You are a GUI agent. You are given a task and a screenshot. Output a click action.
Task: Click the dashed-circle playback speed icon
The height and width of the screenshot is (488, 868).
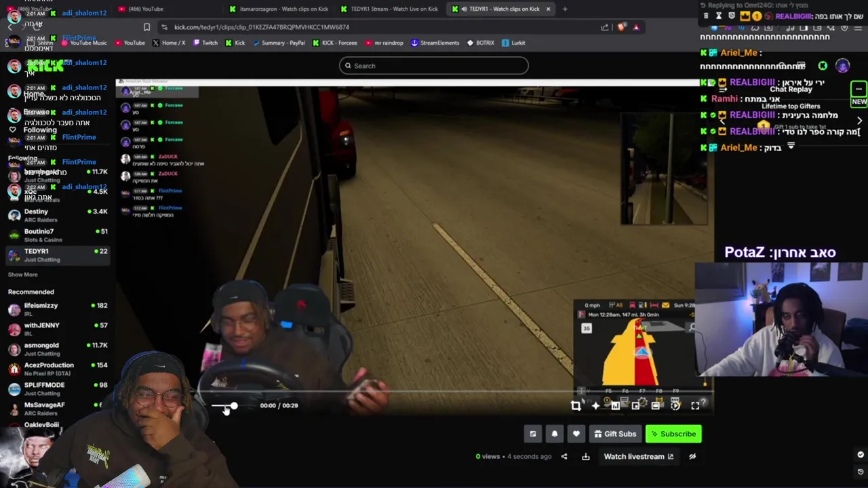coord(675,405)
